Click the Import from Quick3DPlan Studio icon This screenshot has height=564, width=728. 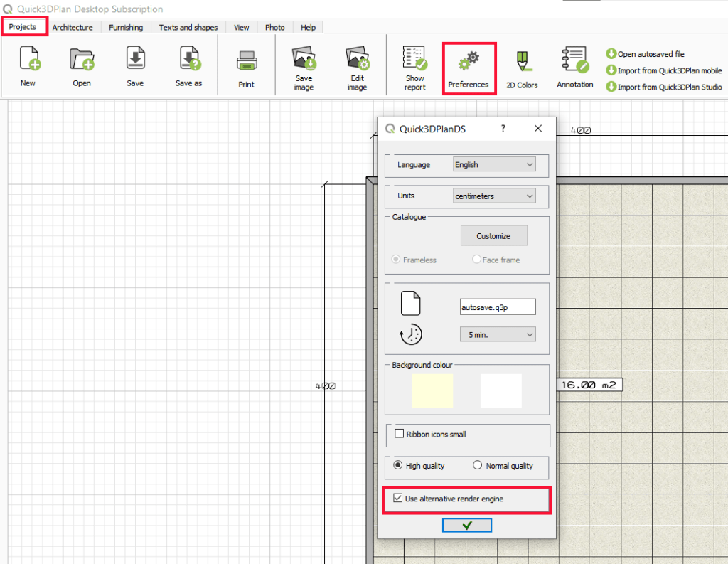[611, 86]
